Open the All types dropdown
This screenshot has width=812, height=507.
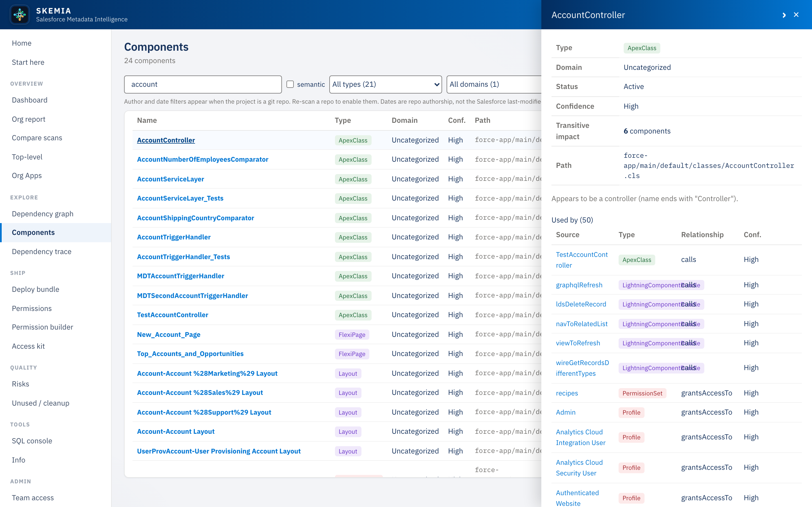(x=385, y=84)
